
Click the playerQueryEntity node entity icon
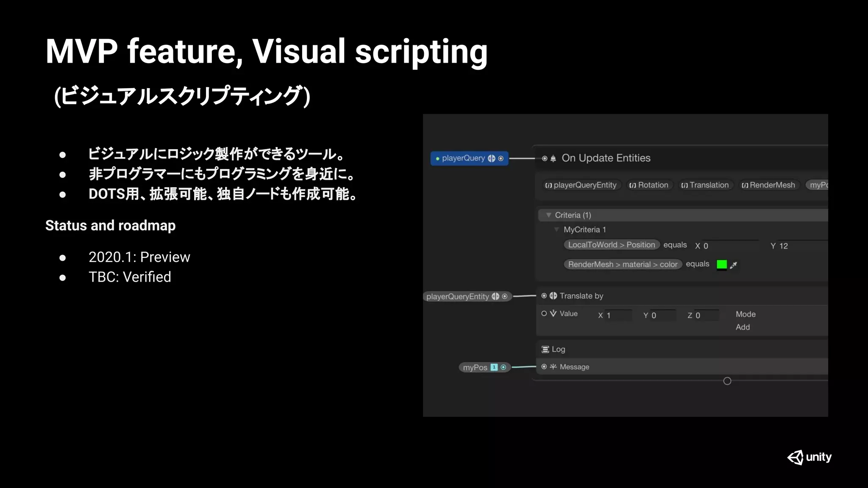tap(495, 297)
